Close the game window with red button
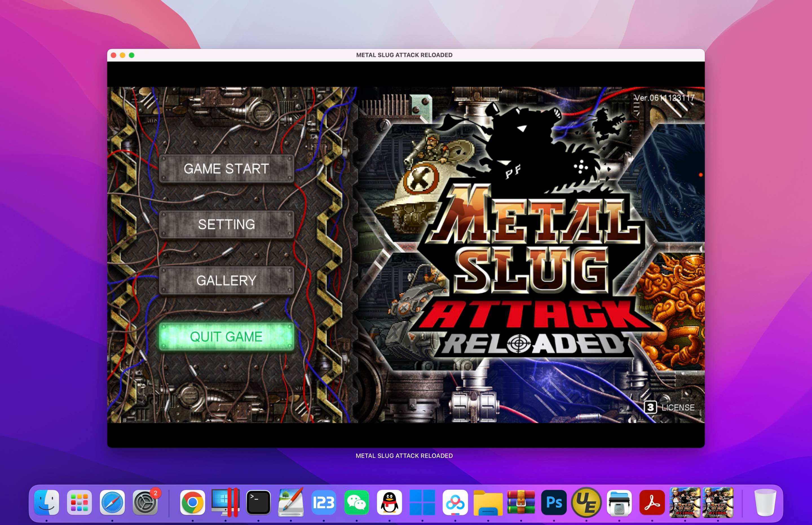The width and height of the screenshot is (812, 525). pos(114,55)
